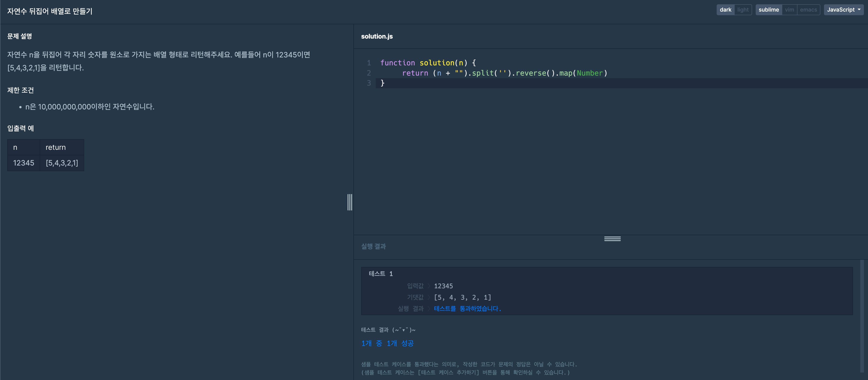
Task: Switch editor theme to dark
Action: 725,10
